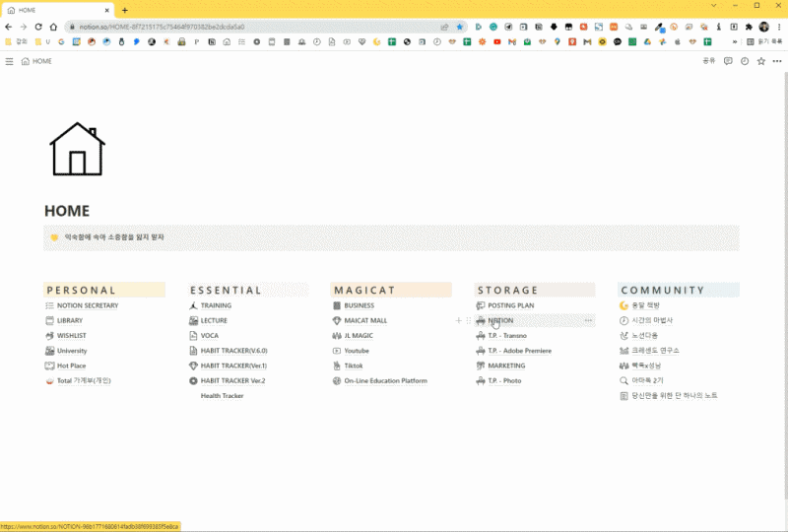Open the Google bookmark icon

point(61,41)
